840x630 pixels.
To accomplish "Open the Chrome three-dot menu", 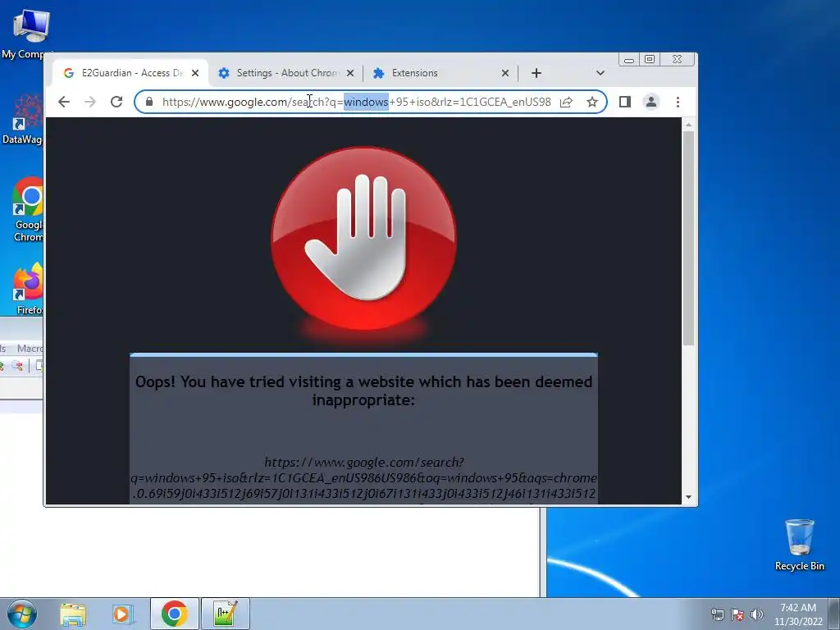I will coord(678,102).
